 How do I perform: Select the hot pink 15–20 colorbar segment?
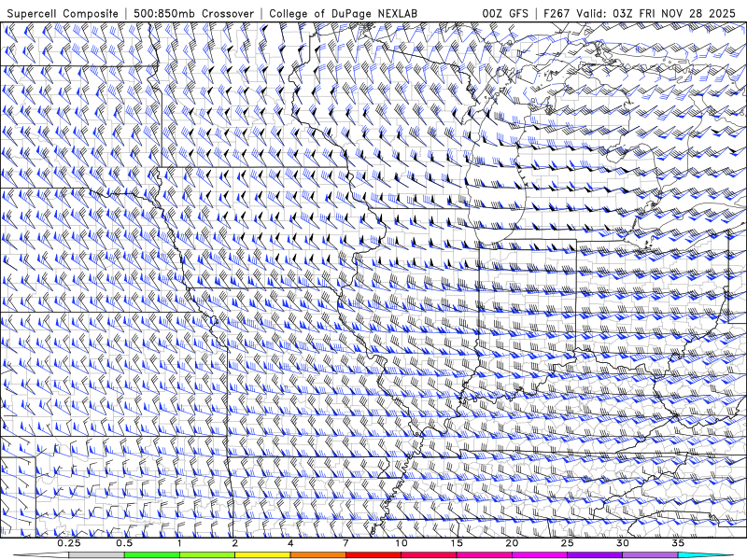coord(484,555)
